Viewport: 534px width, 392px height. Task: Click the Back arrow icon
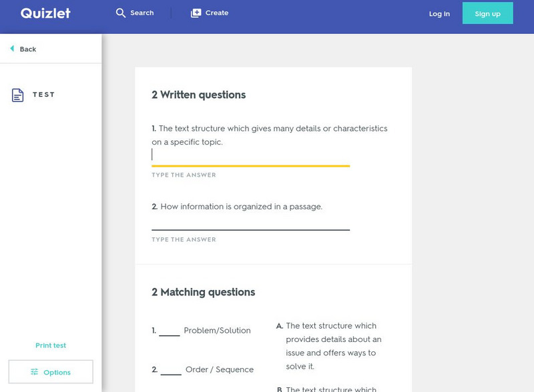pos(12,49)
